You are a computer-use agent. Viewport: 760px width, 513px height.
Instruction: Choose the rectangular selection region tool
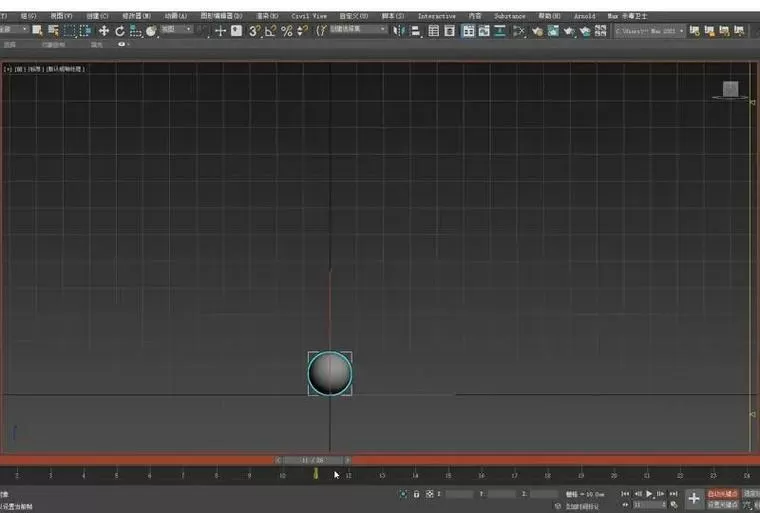(69, 31)
